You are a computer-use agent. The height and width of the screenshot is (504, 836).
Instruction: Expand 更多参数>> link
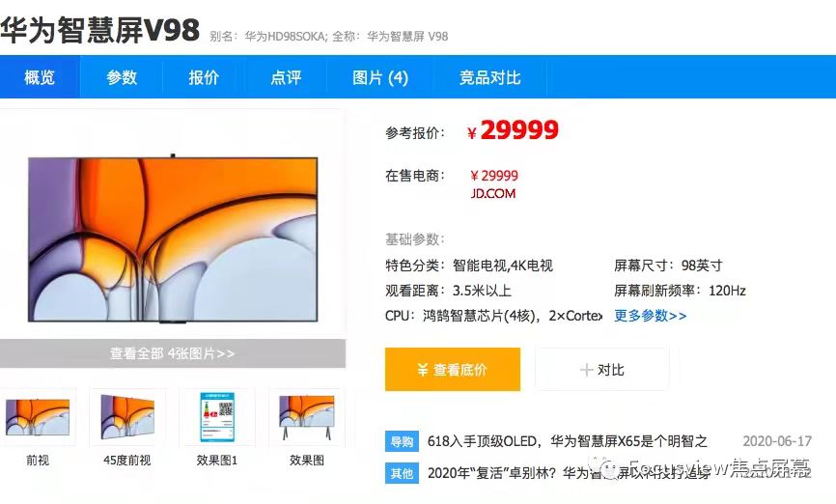point(650,316)
